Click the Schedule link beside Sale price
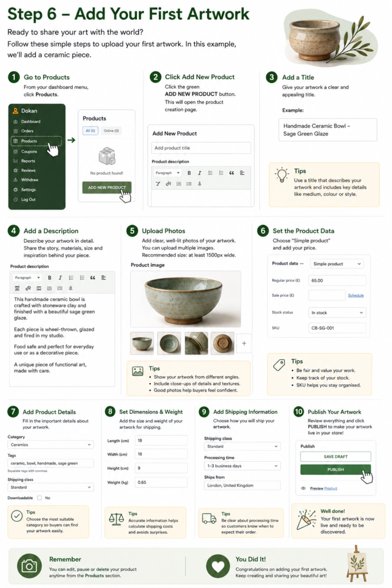392x588 pixels. click(356, 296)
